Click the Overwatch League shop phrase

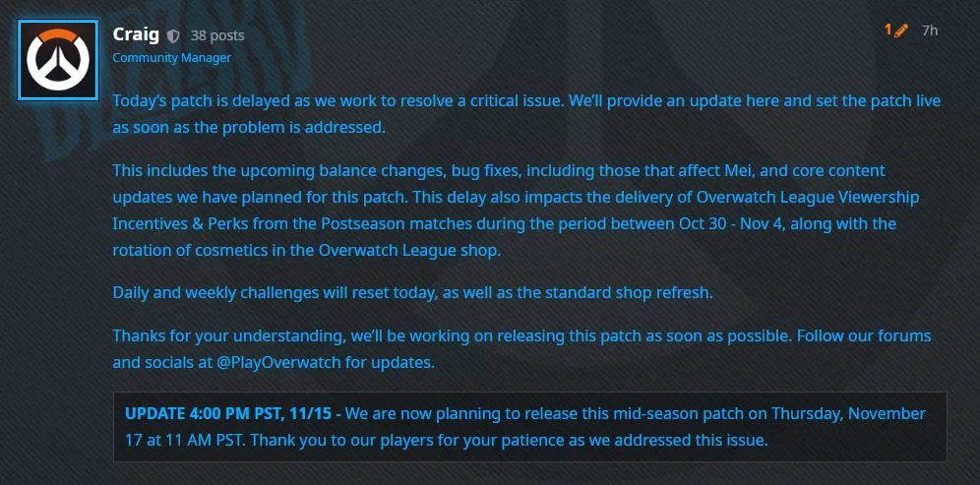409,251
